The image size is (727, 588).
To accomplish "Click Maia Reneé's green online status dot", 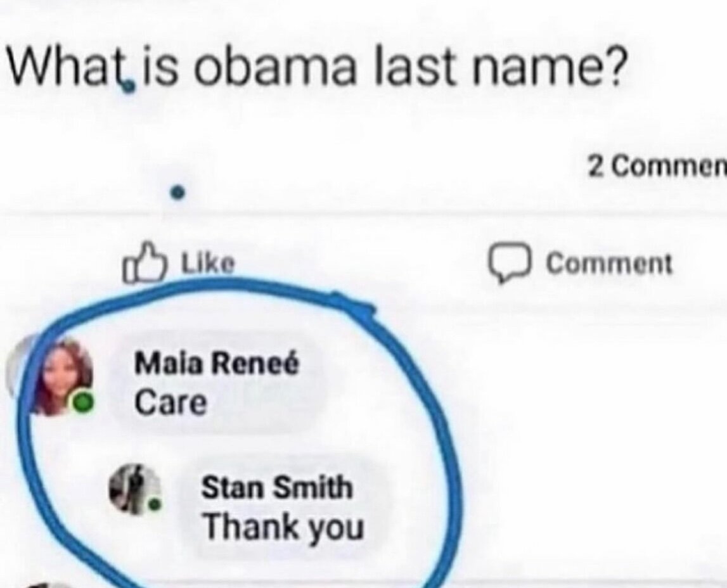I will [x=81, y=400].
